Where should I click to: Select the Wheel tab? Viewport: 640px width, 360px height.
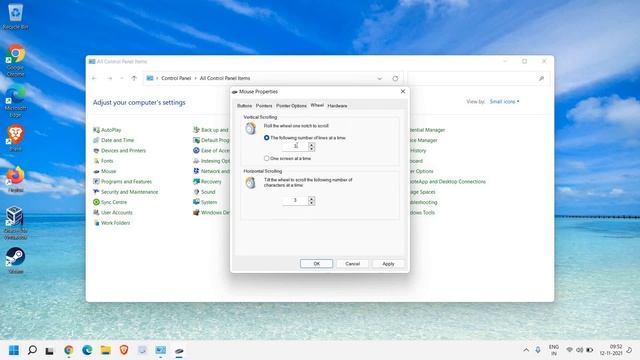coord(317,105)
